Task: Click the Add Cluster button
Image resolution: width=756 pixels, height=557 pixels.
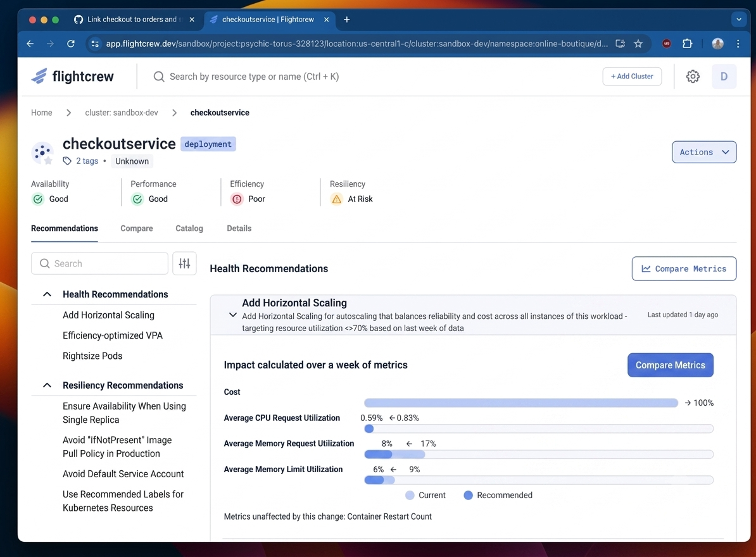Action: 632,76
